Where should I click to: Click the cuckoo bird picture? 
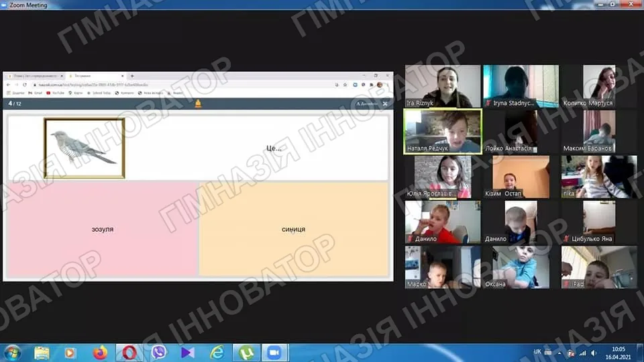click(85, 148)
